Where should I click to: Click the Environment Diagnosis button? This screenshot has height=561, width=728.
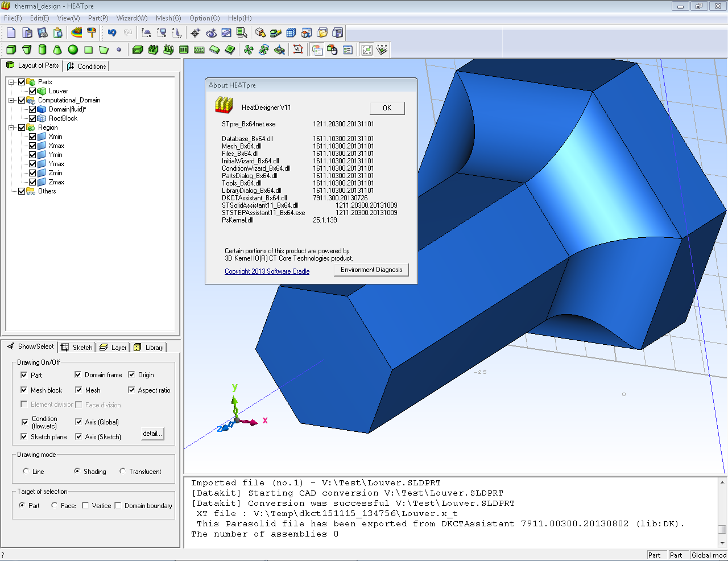371,270
